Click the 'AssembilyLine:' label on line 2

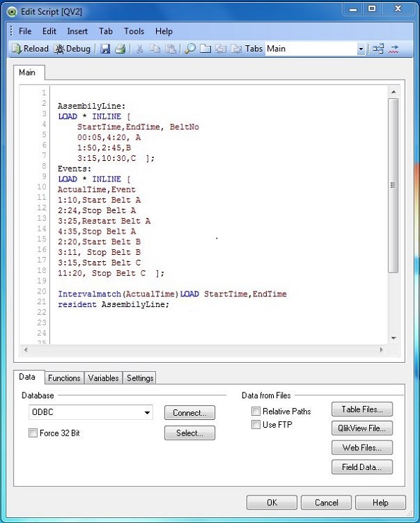tap(91, 106)
